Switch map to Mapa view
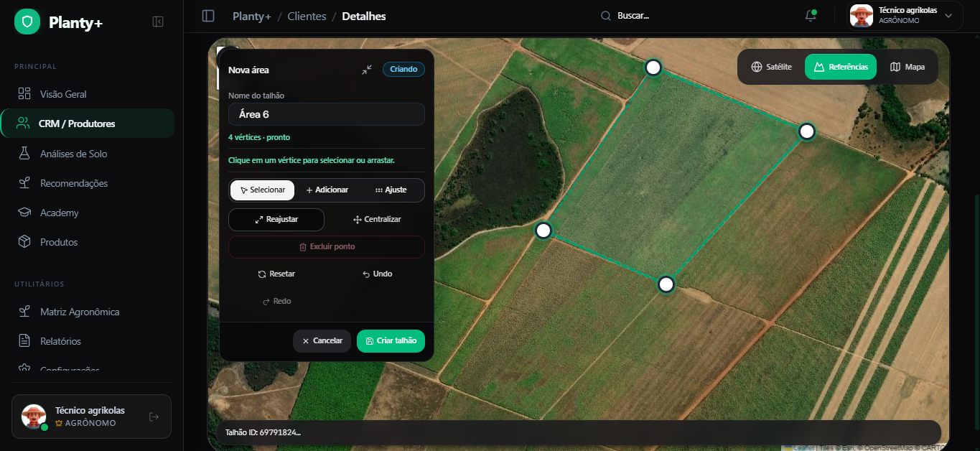Screen dimensions: 980x451 [907, 67]
